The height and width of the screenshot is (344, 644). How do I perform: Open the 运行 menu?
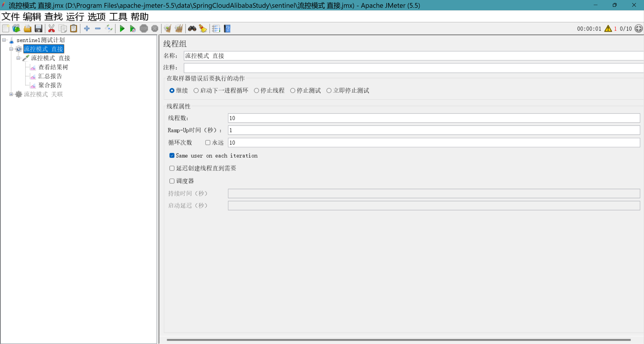[75, 17]
